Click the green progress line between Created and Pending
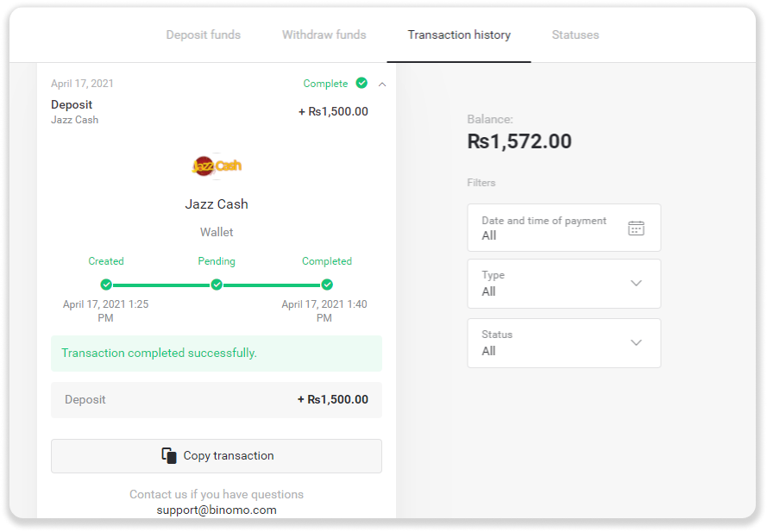This screenshot has height=532, width=767. [x=161, y=285]
